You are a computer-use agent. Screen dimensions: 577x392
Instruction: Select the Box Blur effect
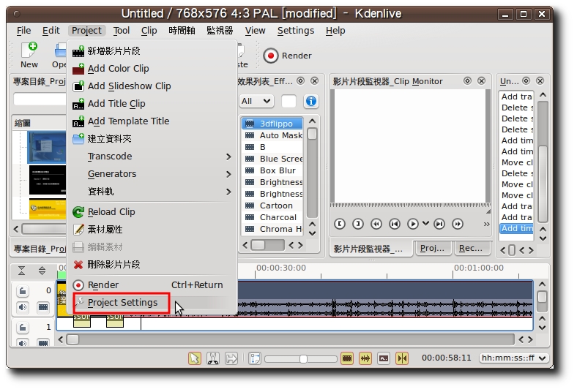pyautogui.click(x=272, y=170)
